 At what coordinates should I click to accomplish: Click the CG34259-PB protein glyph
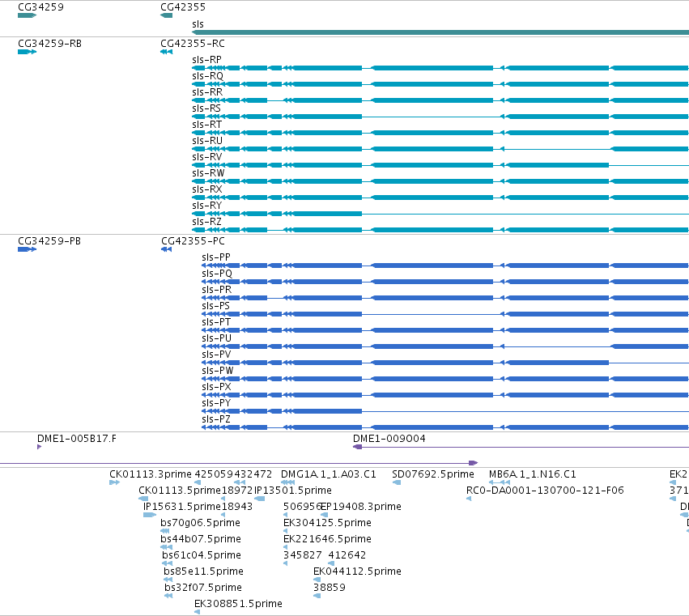click(27, 249)
